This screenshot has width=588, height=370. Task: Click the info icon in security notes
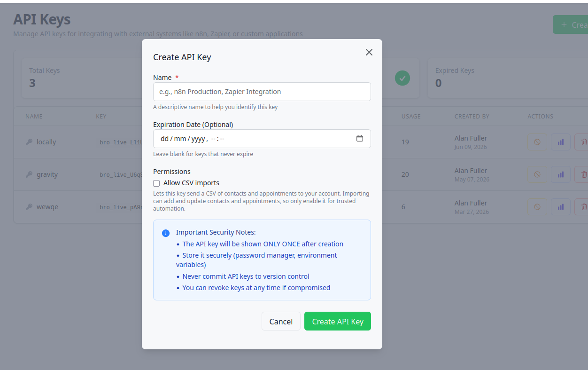(x=166, y=233)
